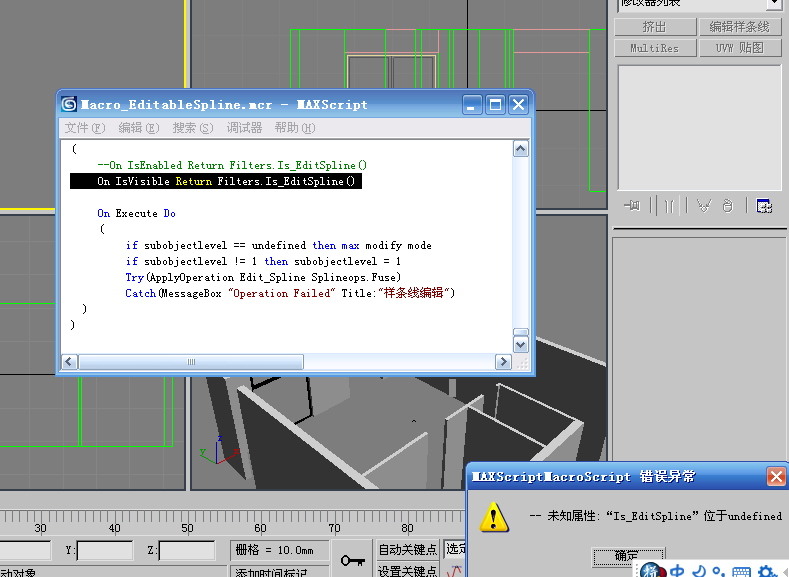Click the 'On Execute Do' code line

(136, 213)
